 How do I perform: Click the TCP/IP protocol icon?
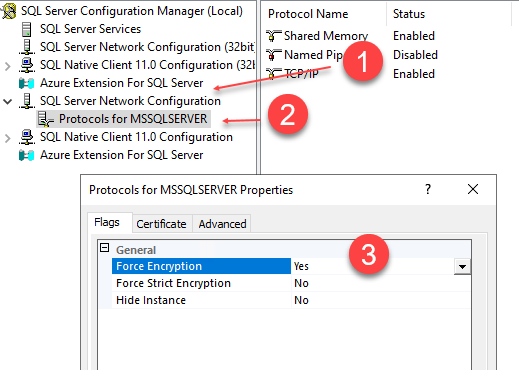coord(274,74)
